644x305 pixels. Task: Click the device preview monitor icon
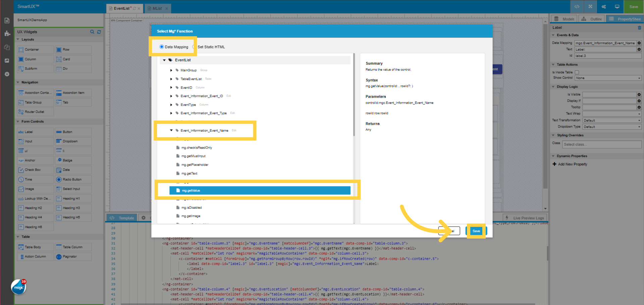616,7
